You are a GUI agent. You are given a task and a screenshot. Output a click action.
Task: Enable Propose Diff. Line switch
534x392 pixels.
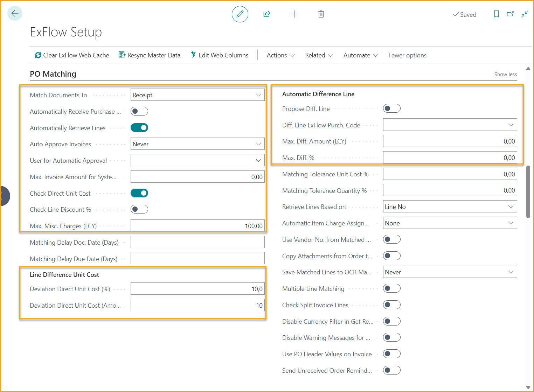click(392, 108)
